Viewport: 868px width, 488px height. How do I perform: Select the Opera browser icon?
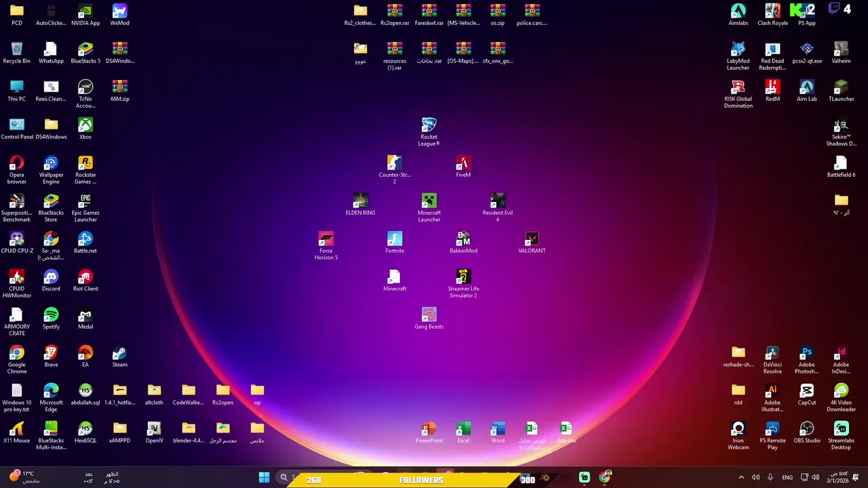[17, 169]
